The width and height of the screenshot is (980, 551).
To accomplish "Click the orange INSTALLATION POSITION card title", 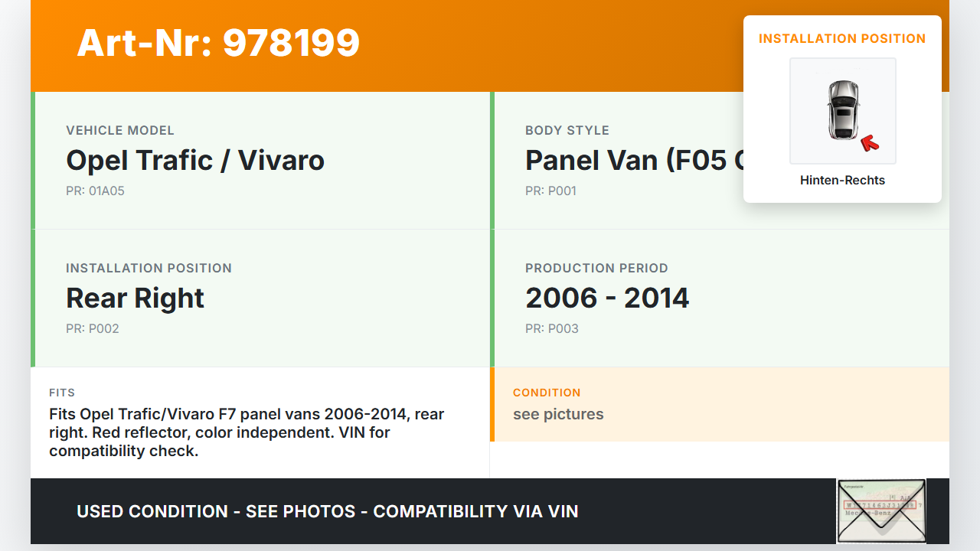I will pos(842,39).
